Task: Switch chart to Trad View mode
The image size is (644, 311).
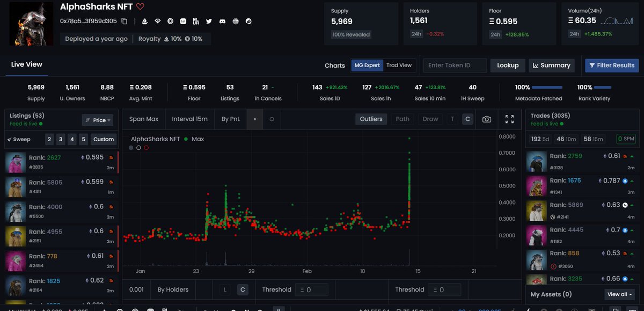Action: tap(399, 66)
